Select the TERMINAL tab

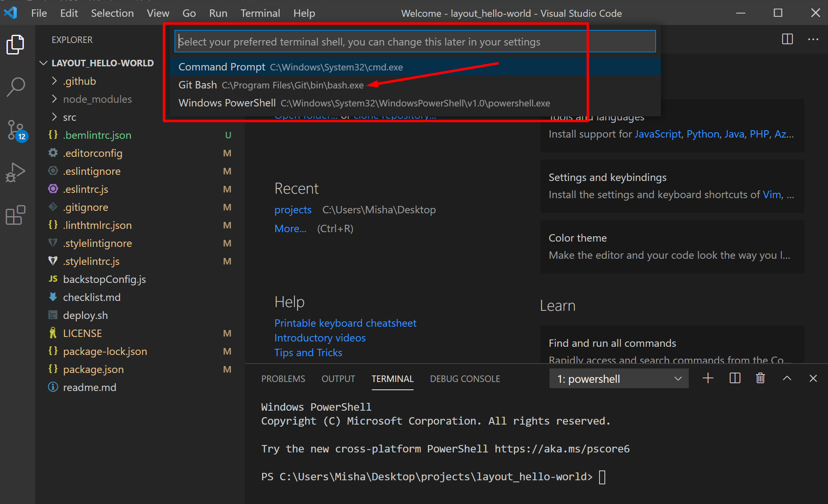(392, 379)
